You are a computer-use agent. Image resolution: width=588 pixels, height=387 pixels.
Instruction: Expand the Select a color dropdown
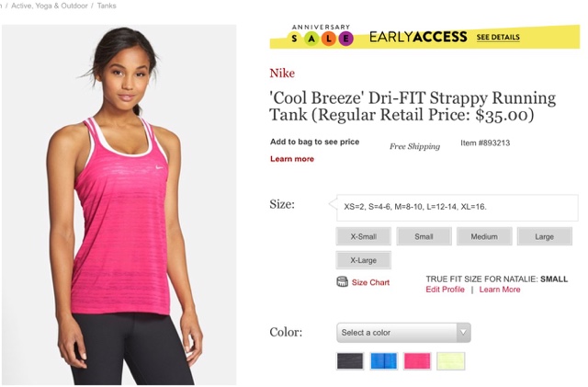tap(403, 333)
